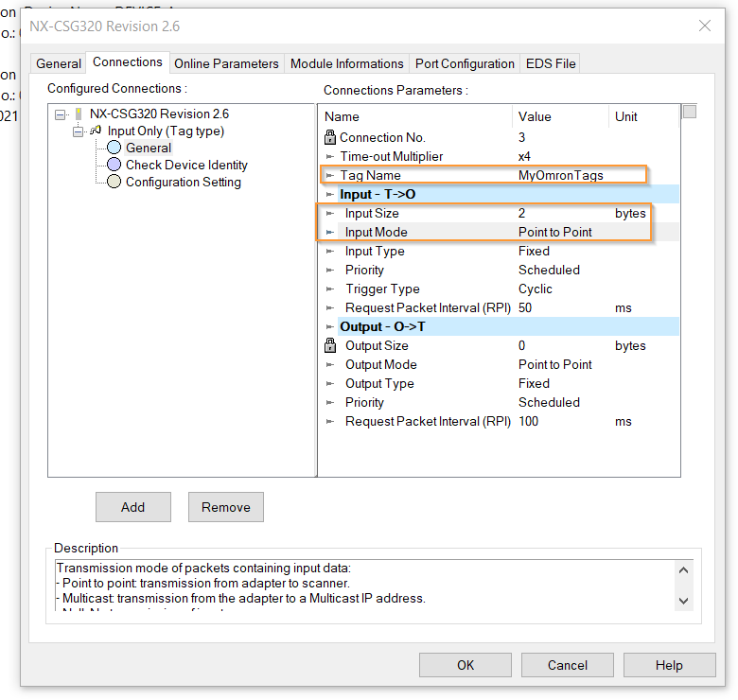Collapse the Output - O->T section
The image size is (738, 700).
click(330, 327)
